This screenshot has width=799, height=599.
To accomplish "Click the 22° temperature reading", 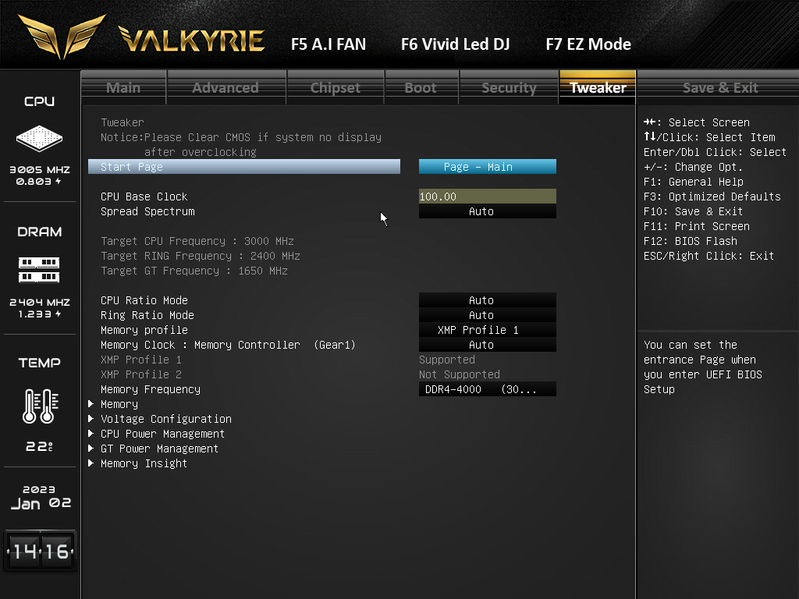I will point(39,447).
